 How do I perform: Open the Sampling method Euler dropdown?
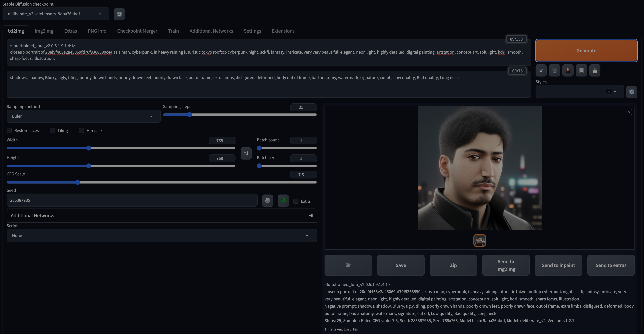(x=83, y=116)
